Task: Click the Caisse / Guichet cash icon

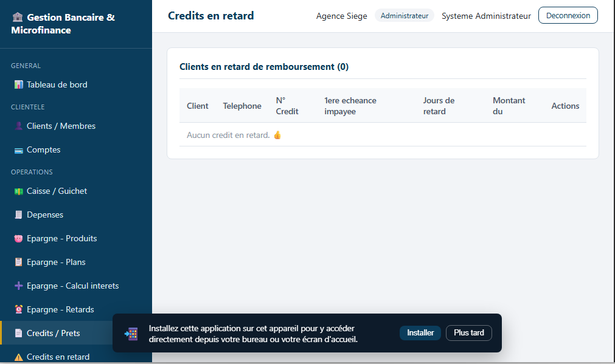Action: tap(18, 191)
